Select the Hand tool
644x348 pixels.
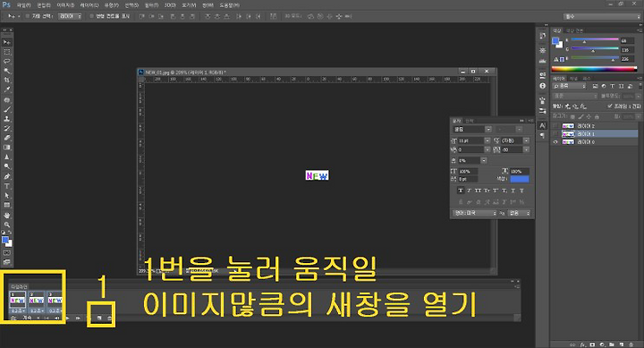(7, 216)
